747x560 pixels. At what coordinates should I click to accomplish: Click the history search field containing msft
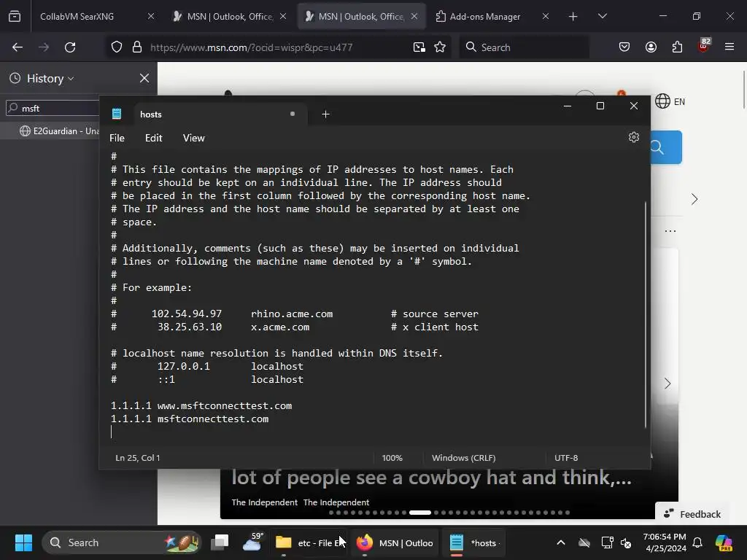point(53,108)
